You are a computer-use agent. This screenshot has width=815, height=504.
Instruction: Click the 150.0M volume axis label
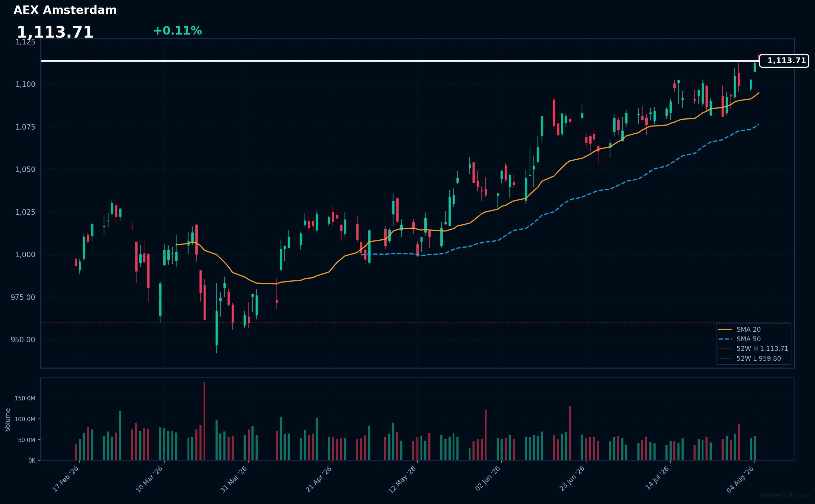coord(25,398)
